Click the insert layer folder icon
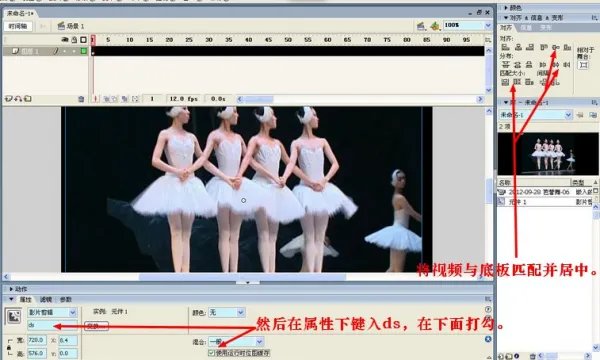This screenshot has height=360, width=600. pyautogui.click(x=28, y=99)
